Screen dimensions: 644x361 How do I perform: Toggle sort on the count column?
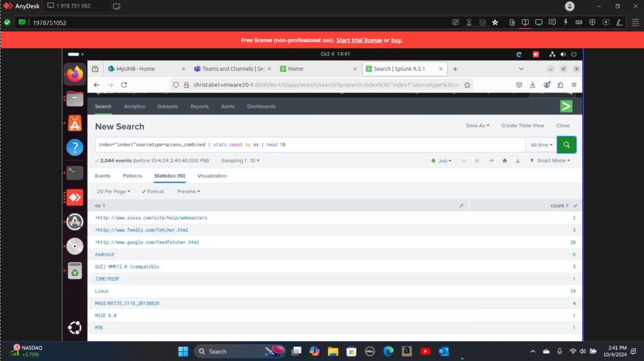pos(559,205)
